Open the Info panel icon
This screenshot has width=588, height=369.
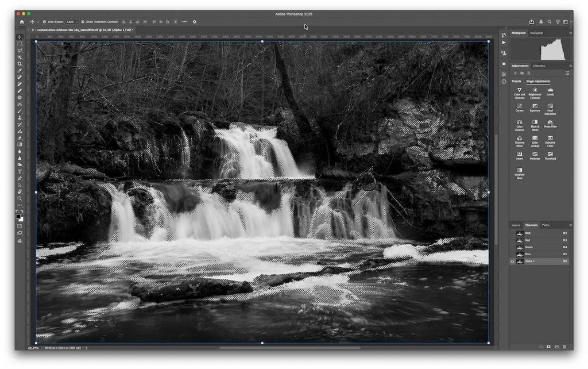click(x=504, y=82)
